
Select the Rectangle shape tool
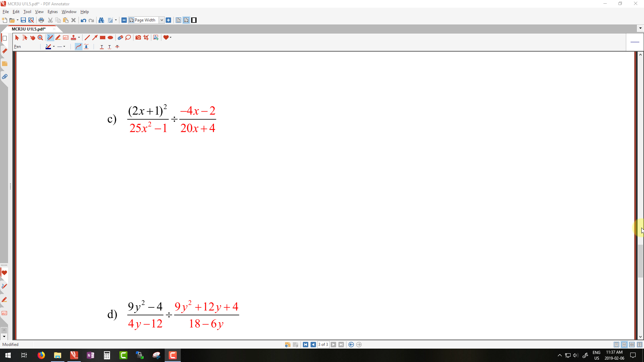(x=103, y=38)
